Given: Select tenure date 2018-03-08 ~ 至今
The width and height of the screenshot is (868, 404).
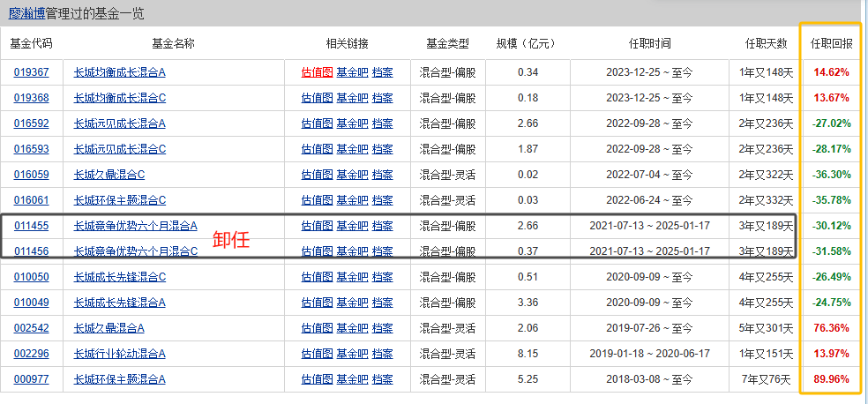Looking at the screenshot, I should pos(650,379).
